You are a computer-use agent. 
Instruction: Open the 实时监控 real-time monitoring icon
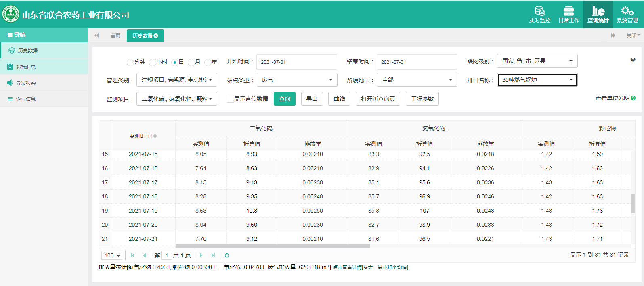540,11
